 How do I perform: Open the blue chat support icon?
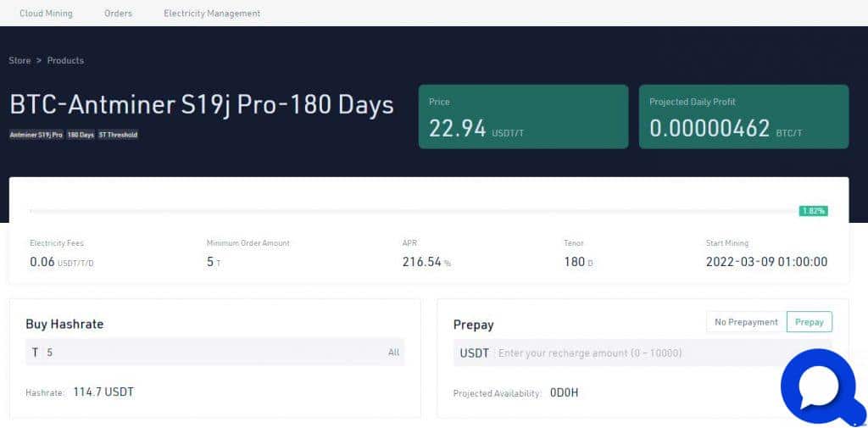coord(823,387)
